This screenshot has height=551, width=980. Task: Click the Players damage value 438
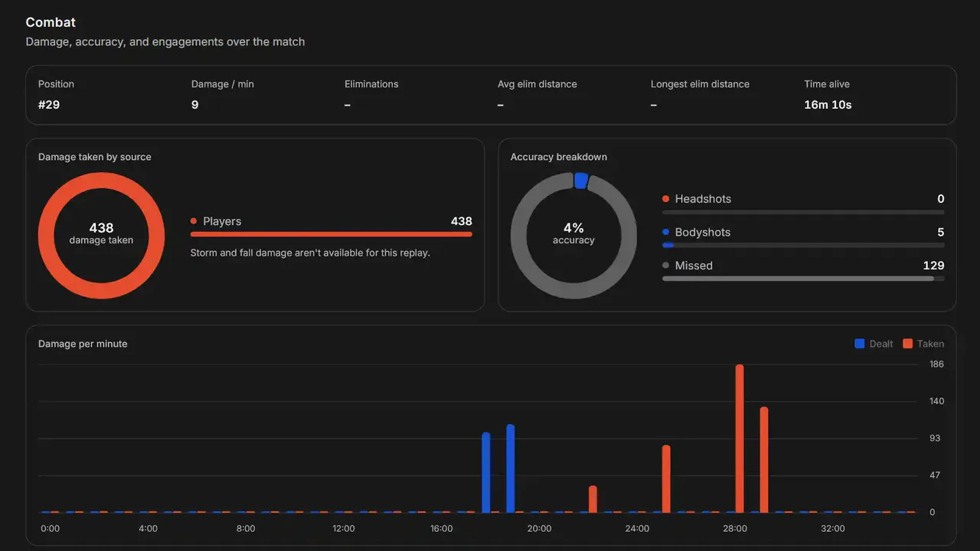[x=462, y=221]
